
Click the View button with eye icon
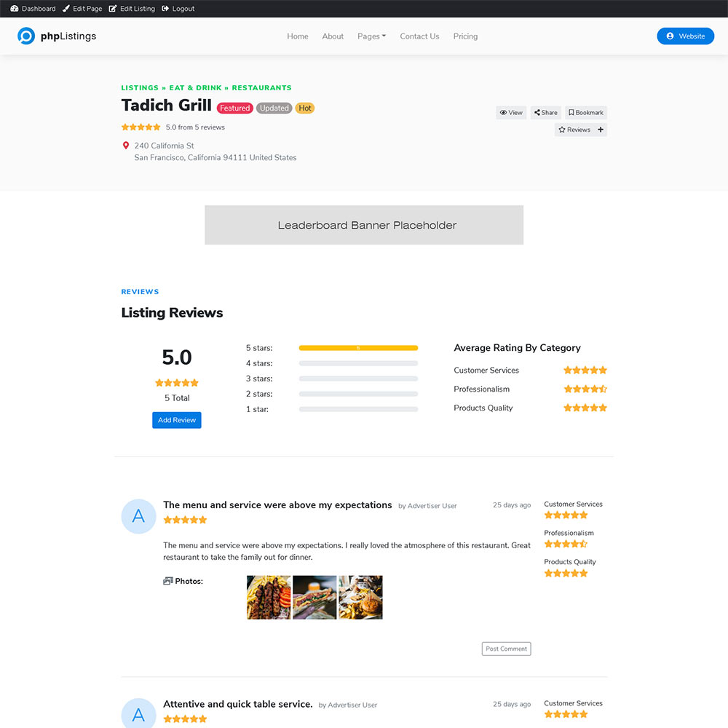511,112
